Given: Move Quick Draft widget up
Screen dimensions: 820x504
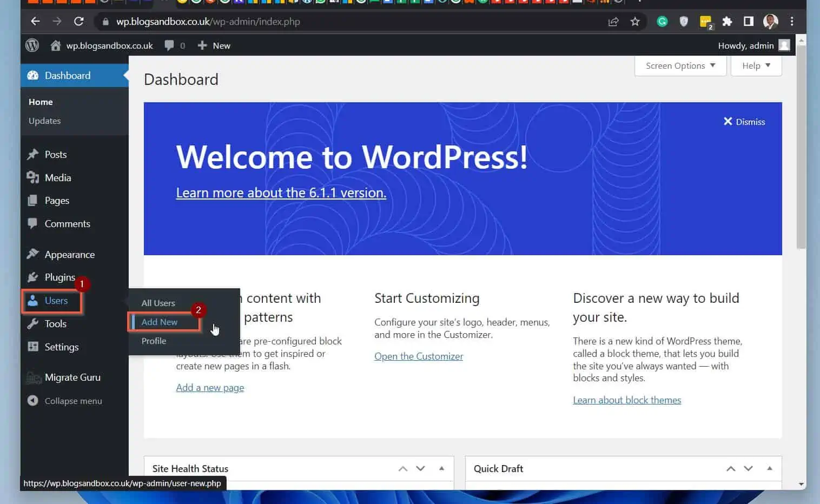Looking at the screenshot, I should click(731, 468).
